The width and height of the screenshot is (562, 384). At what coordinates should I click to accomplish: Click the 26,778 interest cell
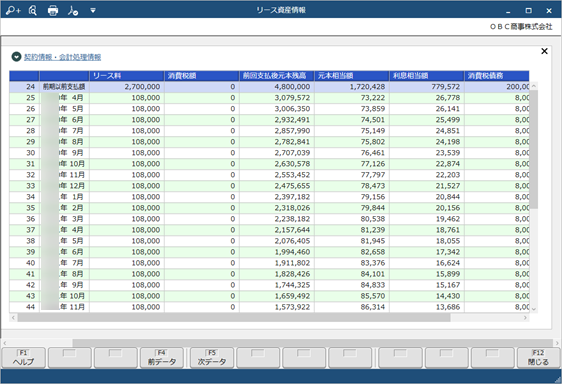(427, 98)
